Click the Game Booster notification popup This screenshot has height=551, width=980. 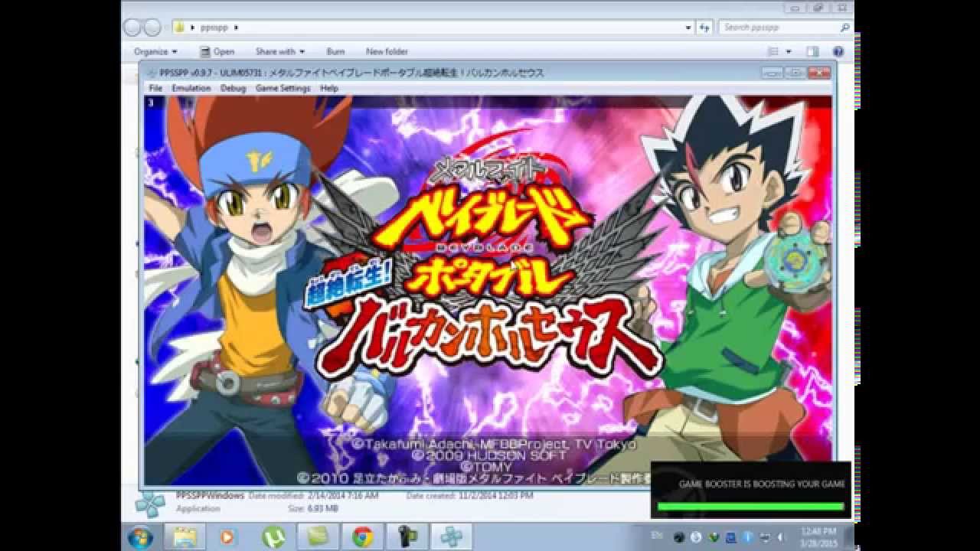[x=750, y=490]
